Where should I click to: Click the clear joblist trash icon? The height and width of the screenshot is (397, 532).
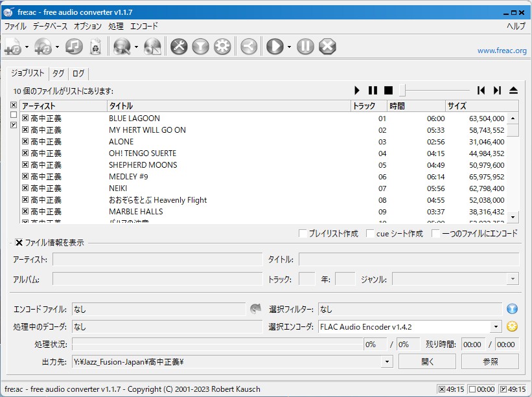point(95,47)
